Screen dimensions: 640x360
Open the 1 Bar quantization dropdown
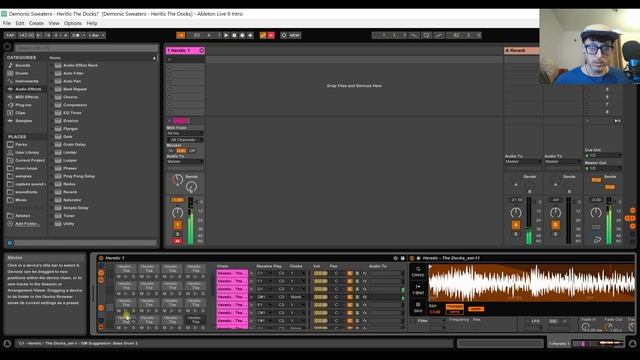(x=97, y=36)
